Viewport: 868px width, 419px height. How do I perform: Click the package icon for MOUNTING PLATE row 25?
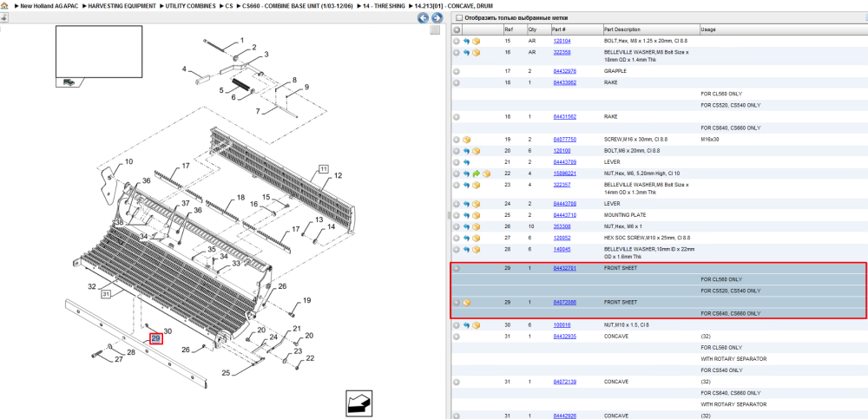pyautogui.click(x=476, y=215)
